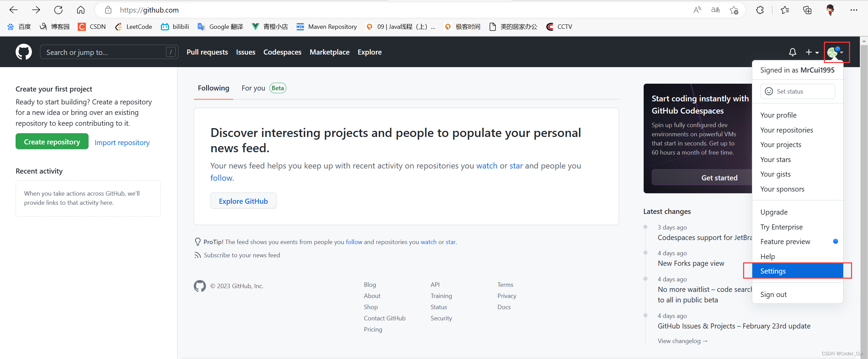
Task: Click the Contact GitHub footer link
Action: [x=384, y=318]
